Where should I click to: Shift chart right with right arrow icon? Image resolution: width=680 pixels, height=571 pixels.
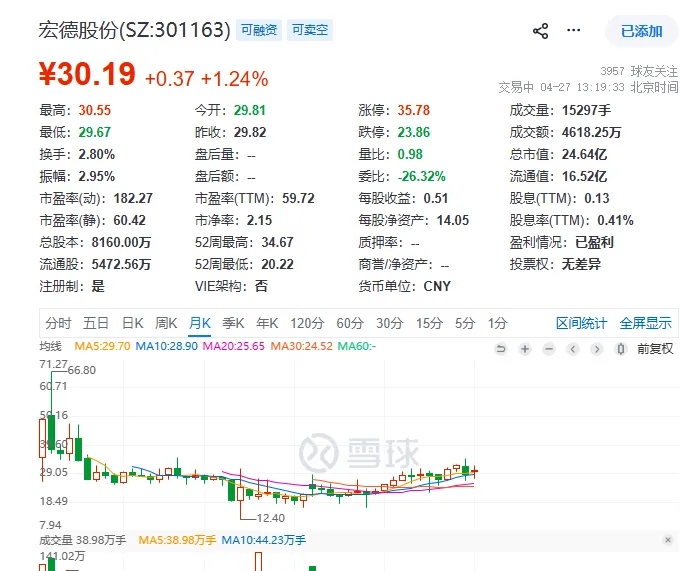tap(597, 349)
